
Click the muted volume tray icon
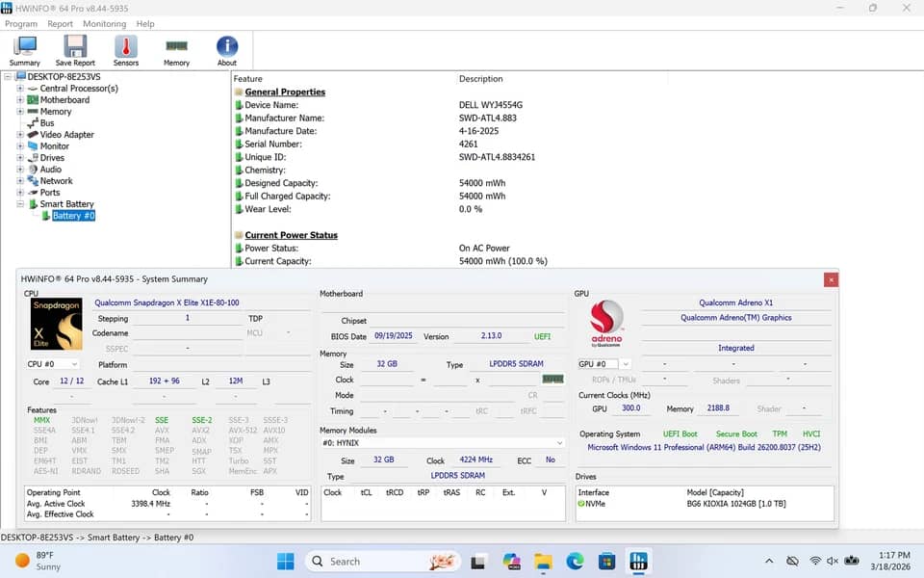[x=832, y=561]
